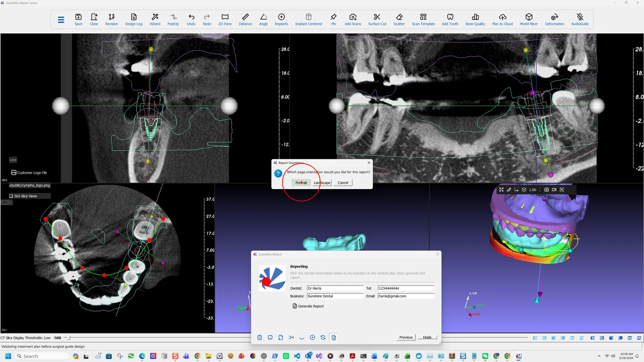Choose Portrait report orientation
This screenshot has width=644, height=362.
301,183
